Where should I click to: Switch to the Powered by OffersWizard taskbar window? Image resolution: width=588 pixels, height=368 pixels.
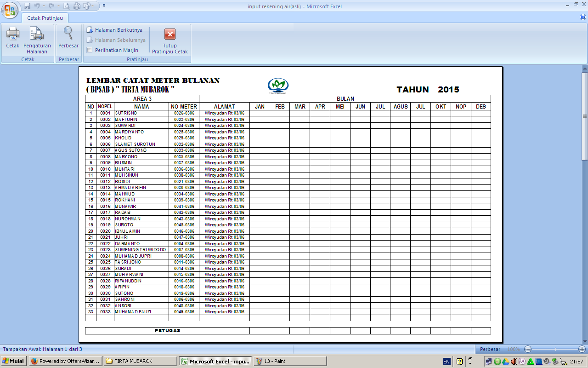65,361
